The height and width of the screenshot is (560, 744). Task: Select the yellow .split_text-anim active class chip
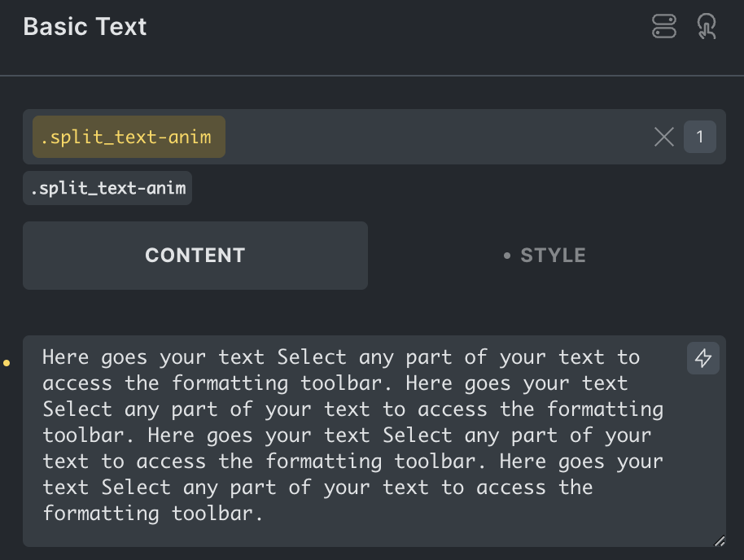click(129, 137)
